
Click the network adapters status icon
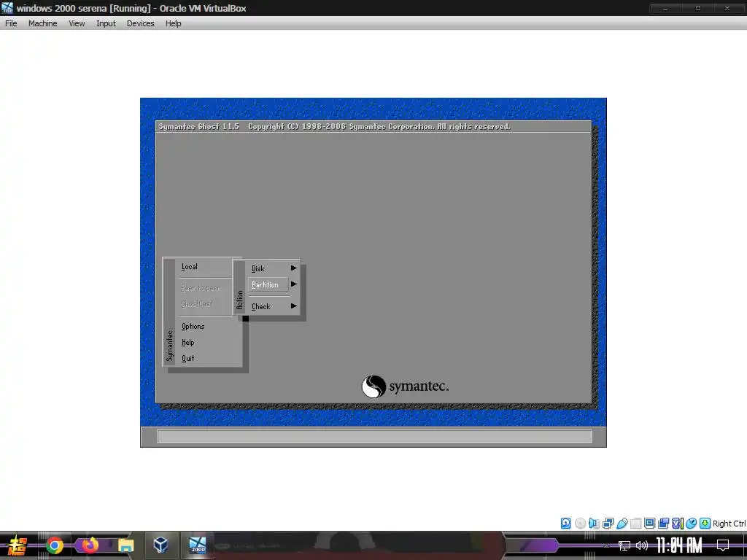(x=608, y=524)
